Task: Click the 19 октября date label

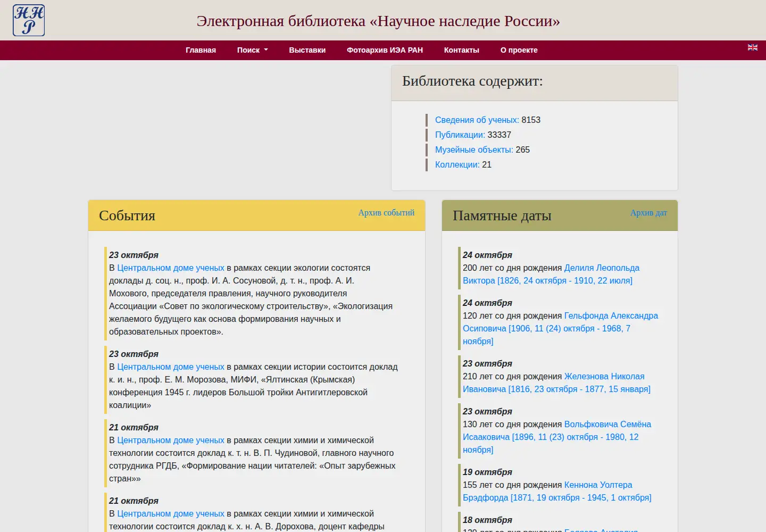Action: (x=487, y=472)
